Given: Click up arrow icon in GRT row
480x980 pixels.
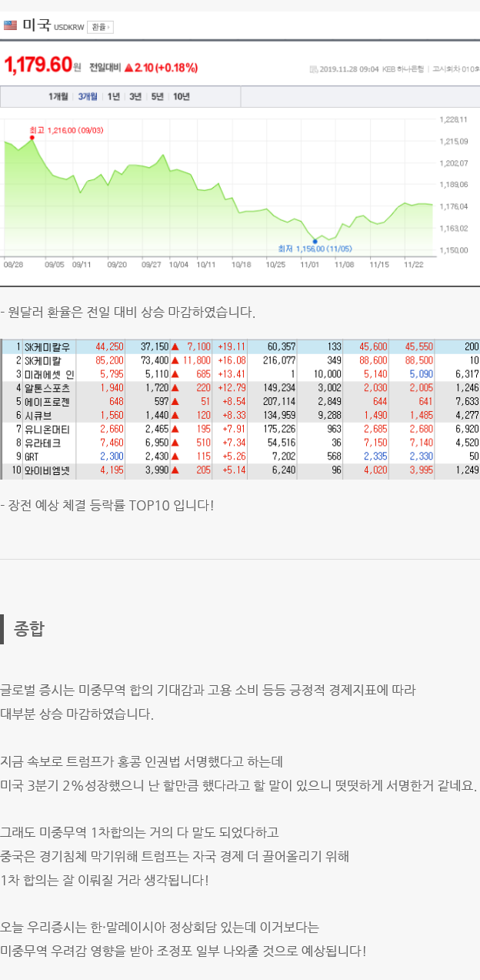Looking at the screenshot, I should [x=175, y=457].
